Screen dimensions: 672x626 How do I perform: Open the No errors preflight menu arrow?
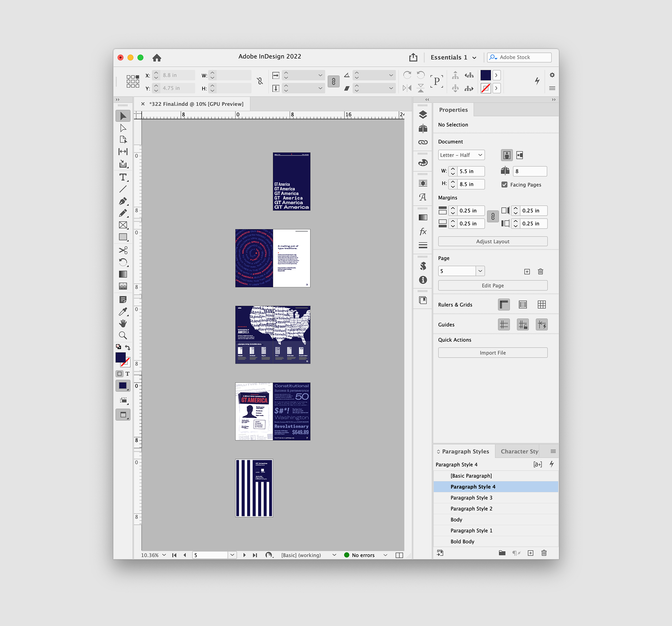pyautogui.click(x=385, y=555)
